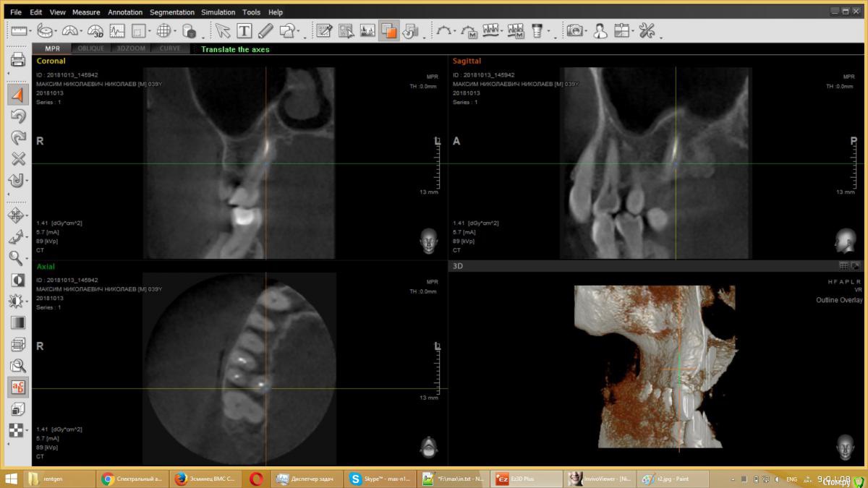Click the text annotation T tool
Viewport: 868px width, 488px height.
pos(244,30)
